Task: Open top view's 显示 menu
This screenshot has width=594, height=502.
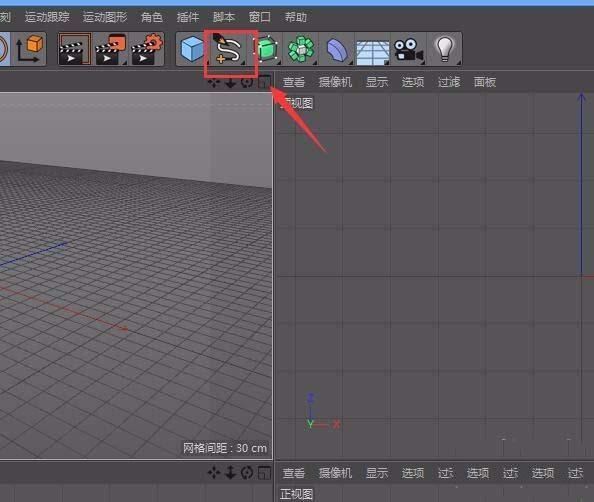Action: [x=377, y=82]
